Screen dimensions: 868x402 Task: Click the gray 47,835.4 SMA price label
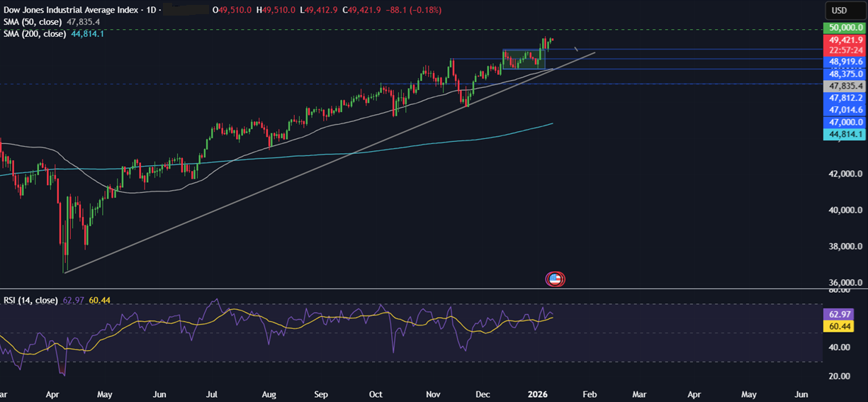click(x=844, y=85)
